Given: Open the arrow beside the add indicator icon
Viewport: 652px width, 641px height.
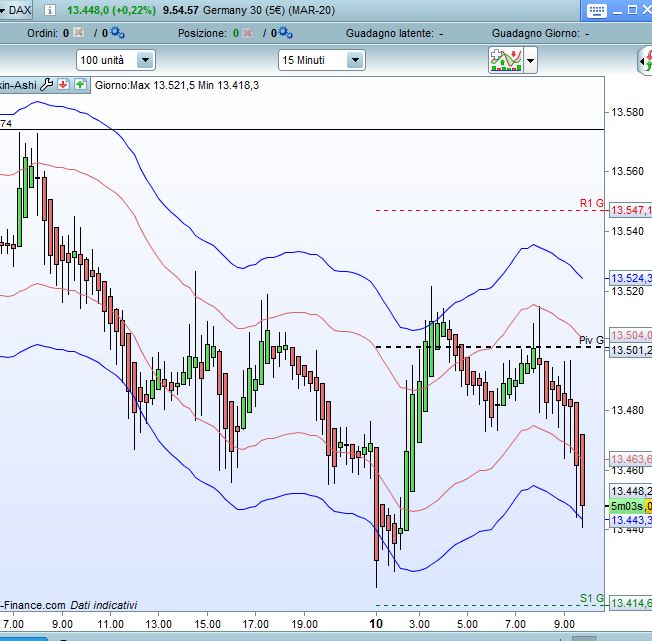Looking at the screenshot, I should (x=530, y=60).
